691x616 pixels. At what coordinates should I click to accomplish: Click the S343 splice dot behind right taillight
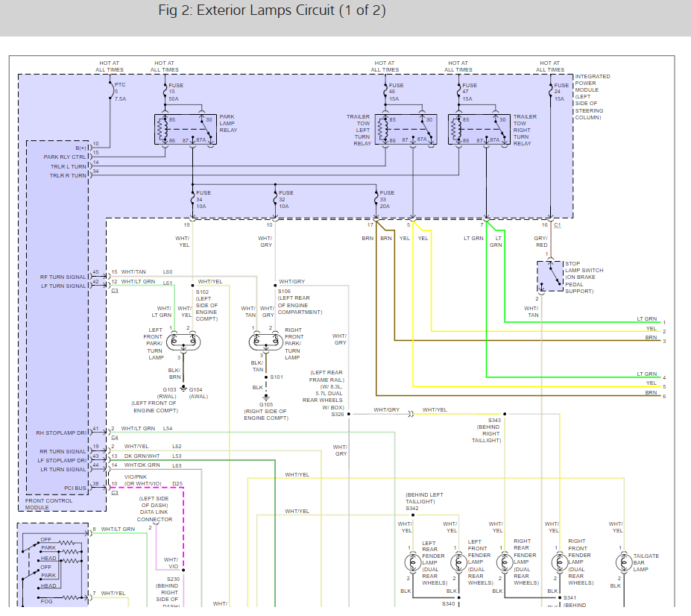505,414
